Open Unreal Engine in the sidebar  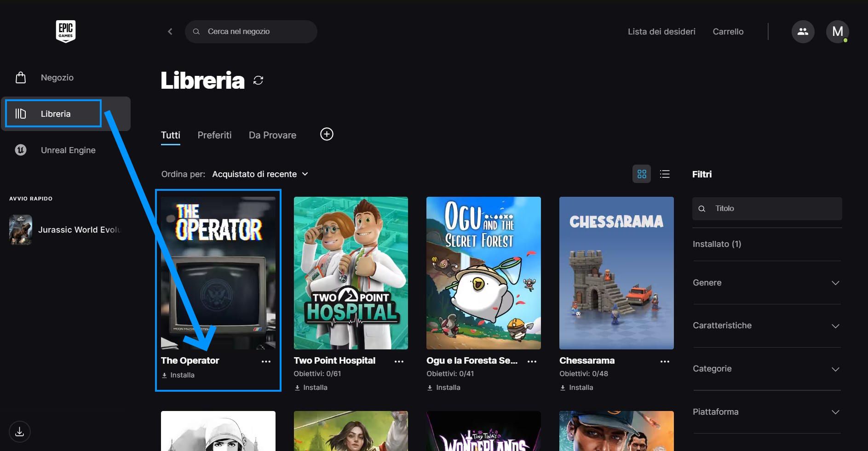click(x=68, y=150)
